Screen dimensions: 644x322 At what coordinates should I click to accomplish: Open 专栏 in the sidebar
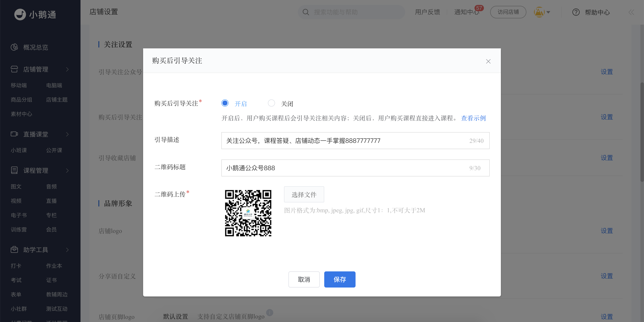coord(51,215)
